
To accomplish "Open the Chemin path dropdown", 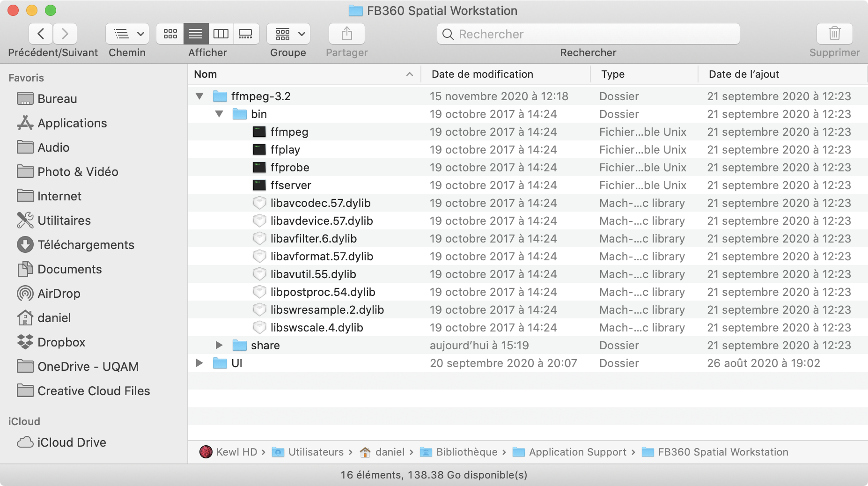I will click(127, 34).
